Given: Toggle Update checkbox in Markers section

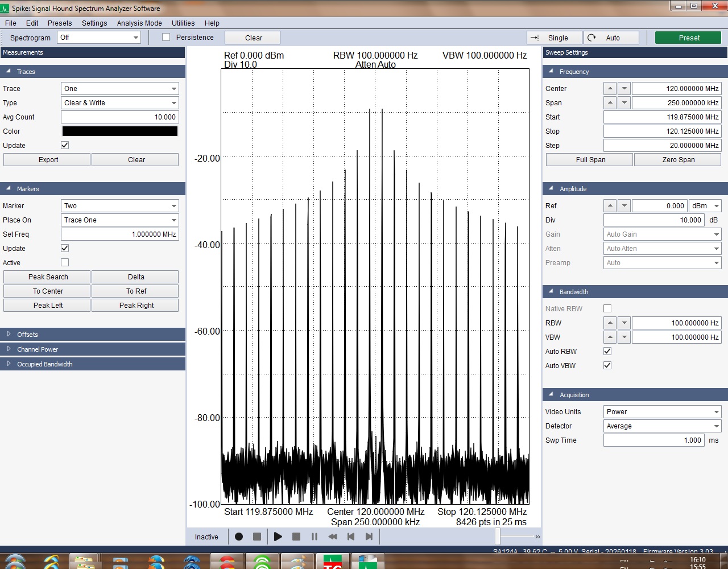Looking at the screenshot, I should tap(65, 248).
